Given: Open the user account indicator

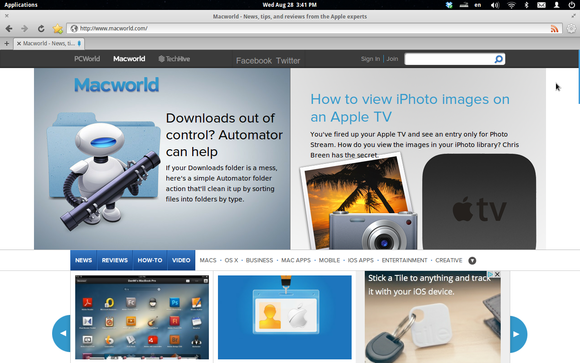Looking at the screenshot, I should click(x=556, y=5).
